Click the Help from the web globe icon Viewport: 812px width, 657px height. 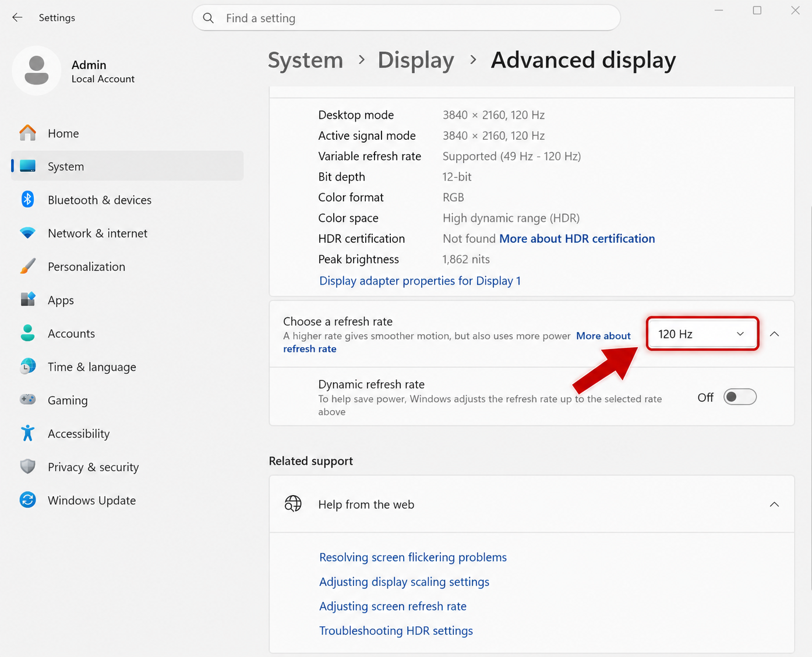(293, 504)
